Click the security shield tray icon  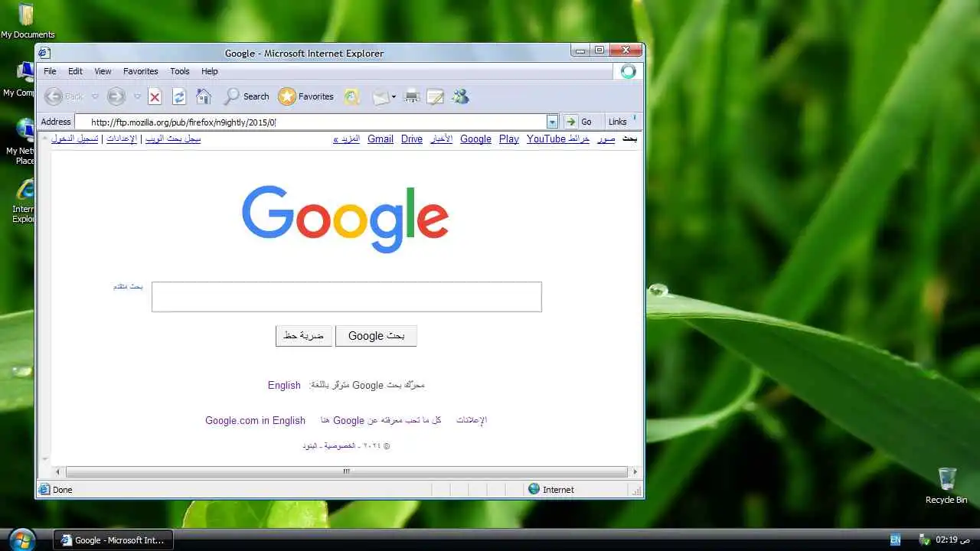(x=924, y=540)
